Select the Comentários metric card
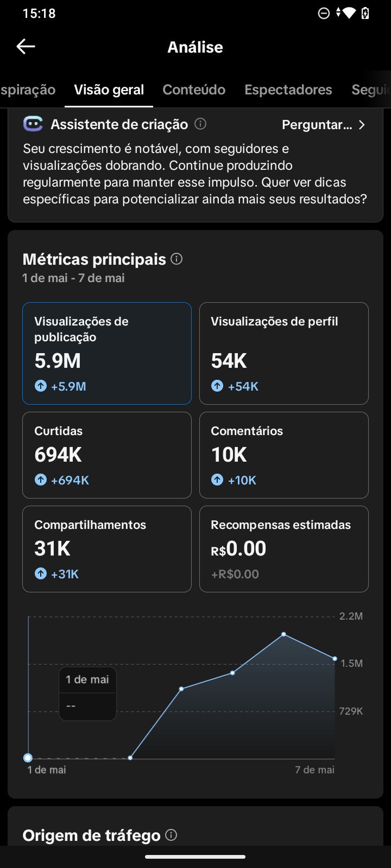Screen dimensions: 391x868 tap(284, 455)
